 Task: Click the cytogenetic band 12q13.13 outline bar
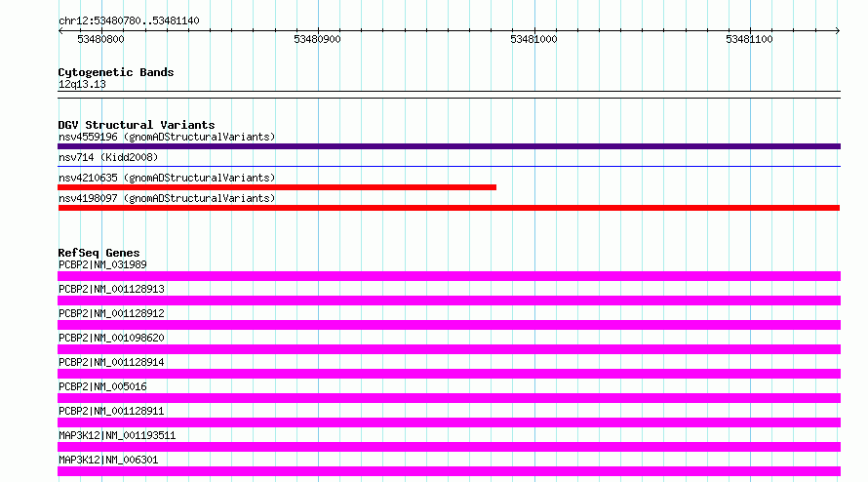click(449, 95)
